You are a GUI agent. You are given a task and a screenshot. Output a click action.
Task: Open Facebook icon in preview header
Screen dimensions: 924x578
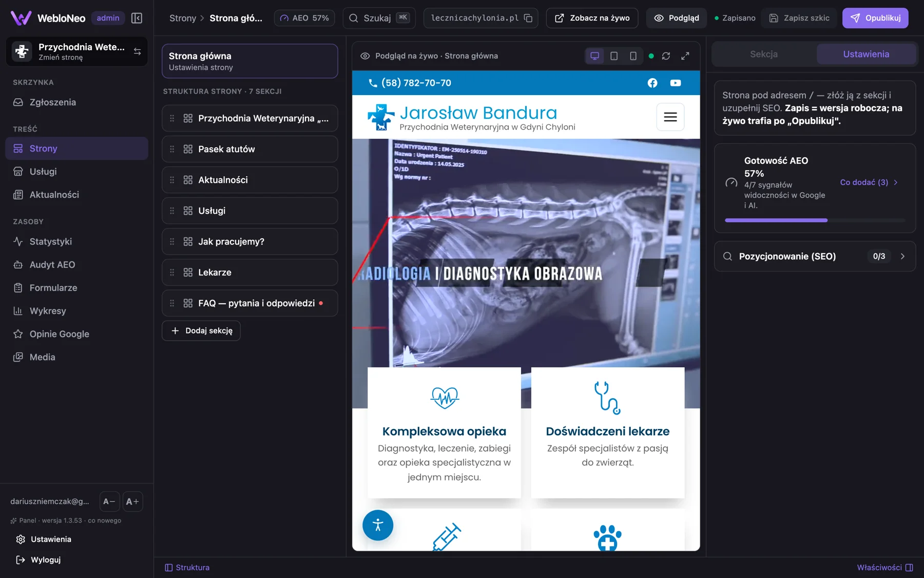click(652, 83)
